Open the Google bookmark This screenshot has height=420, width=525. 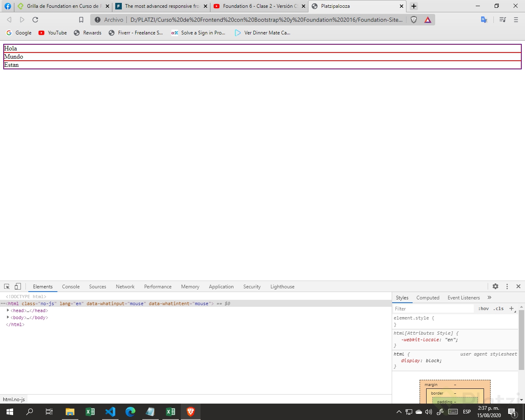click(19, 33)
